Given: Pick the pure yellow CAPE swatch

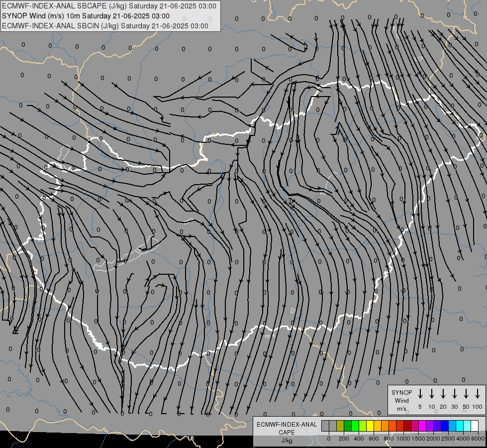Looking at the screenshot, I should pos(370,426).
